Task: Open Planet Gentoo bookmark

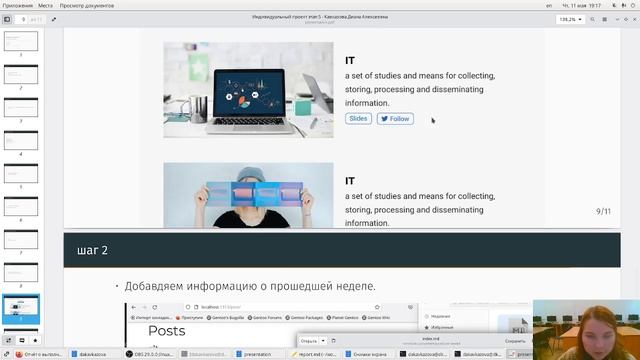Action: 342,318
